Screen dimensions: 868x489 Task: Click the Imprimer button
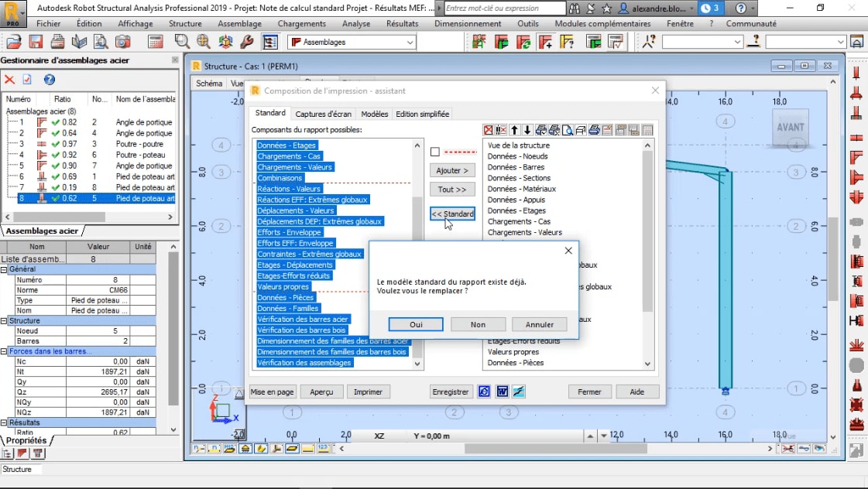pos(368,392)
